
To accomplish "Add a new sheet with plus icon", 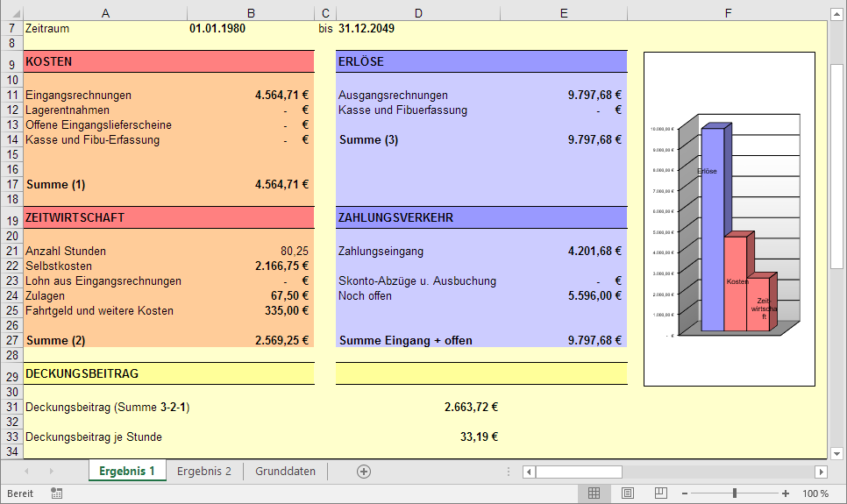I will click(x=364, y=472).
